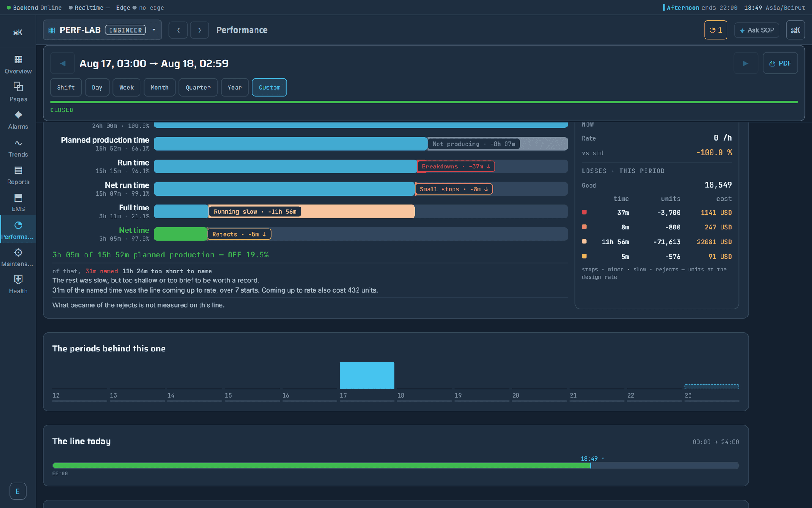Click the Good 18,549 units value

718,185
